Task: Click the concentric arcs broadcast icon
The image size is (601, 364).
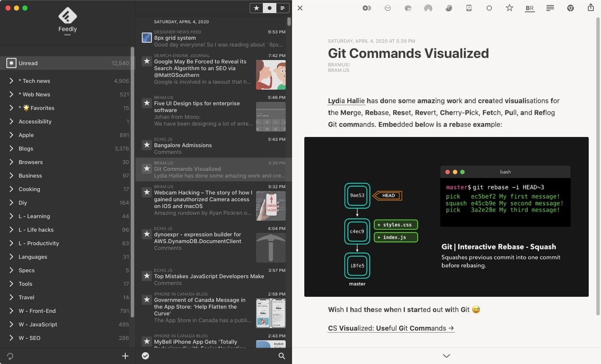Action: tap(428, 8)
